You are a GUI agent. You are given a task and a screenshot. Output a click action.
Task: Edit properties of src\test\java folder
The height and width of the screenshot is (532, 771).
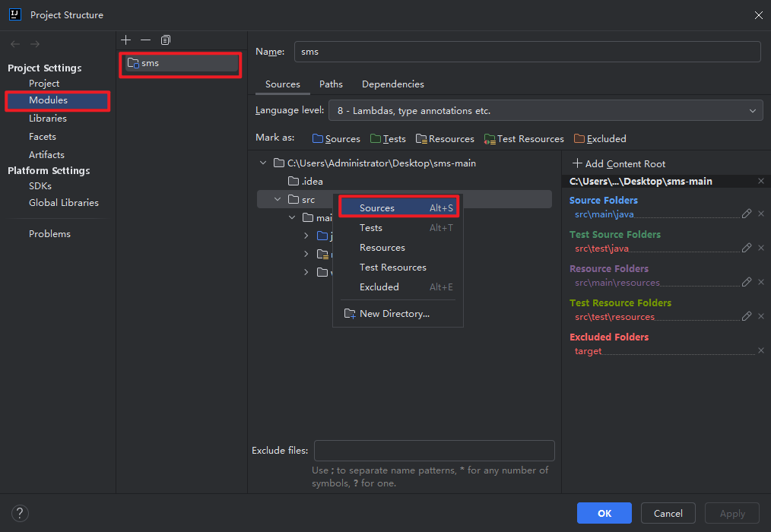tap(747, 248)
